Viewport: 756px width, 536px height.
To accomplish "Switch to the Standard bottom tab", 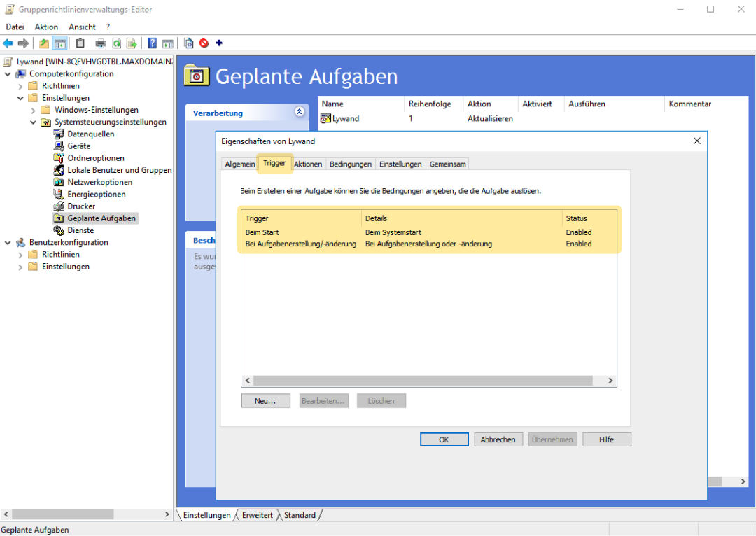I will [300, 515].
